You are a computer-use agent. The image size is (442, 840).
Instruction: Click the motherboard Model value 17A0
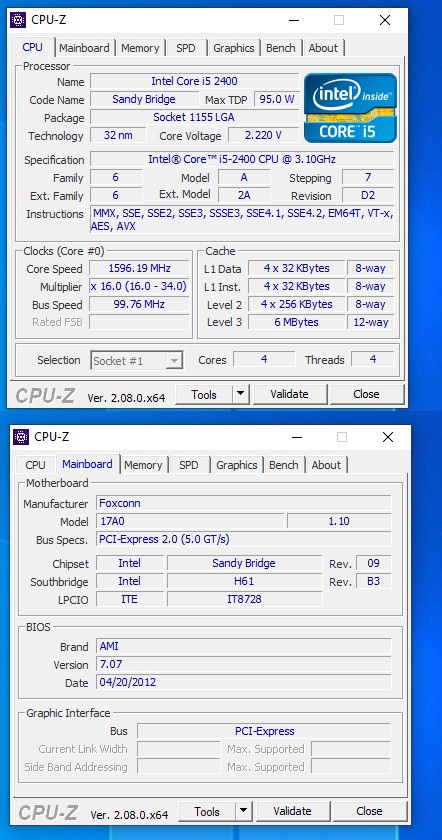(190, 521)
